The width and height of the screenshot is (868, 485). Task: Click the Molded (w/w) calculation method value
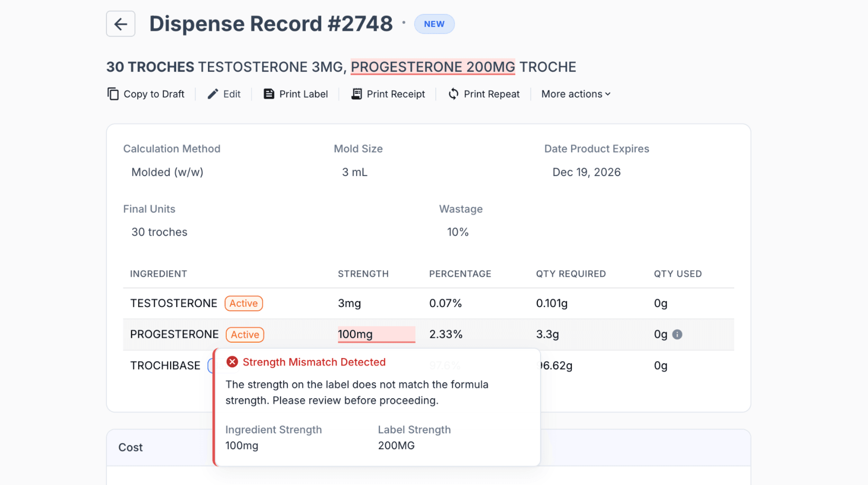coord(167,172)
